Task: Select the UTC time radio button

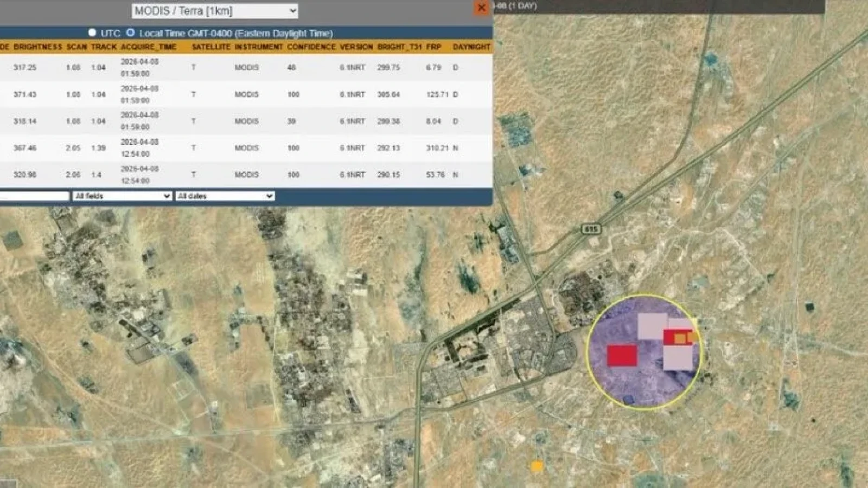Action: click(x=92, y=33)
